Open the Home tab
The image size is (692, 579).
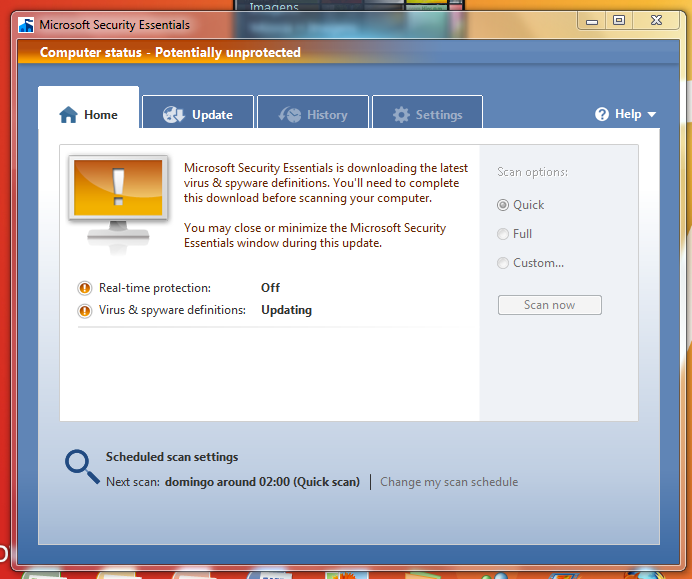89,108
